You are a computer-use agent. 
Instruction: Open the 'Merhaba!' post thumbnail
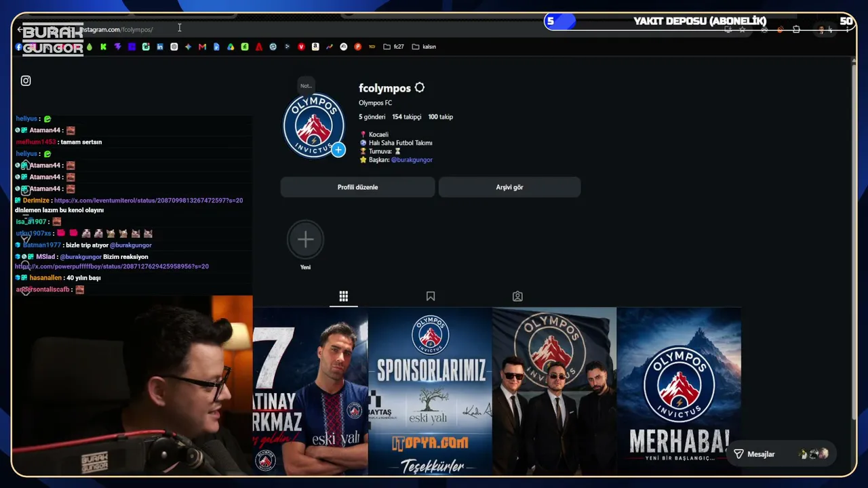pyautogui.click(x=679, y=391)
